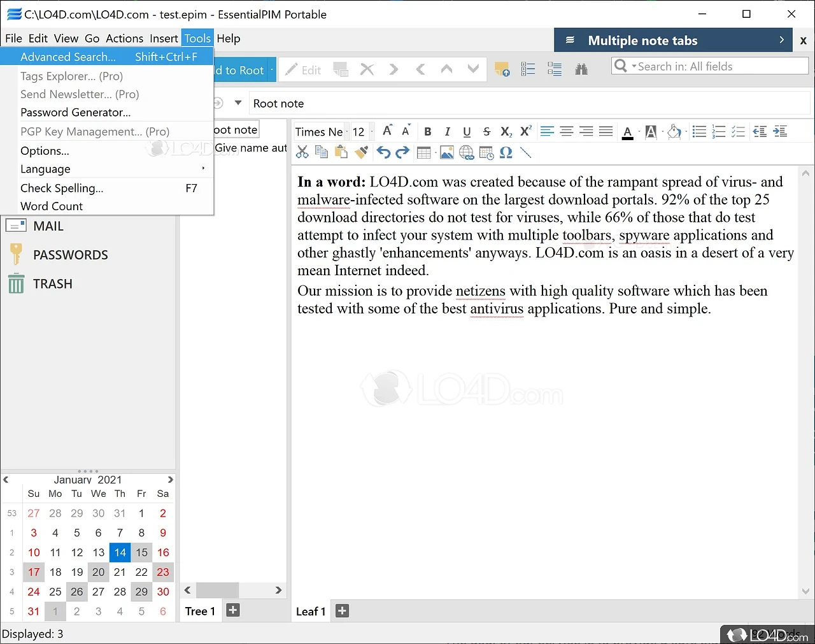
Task: Switch to the Tree 1 tab
Action: pyautogui.click(x=200, y=611)
